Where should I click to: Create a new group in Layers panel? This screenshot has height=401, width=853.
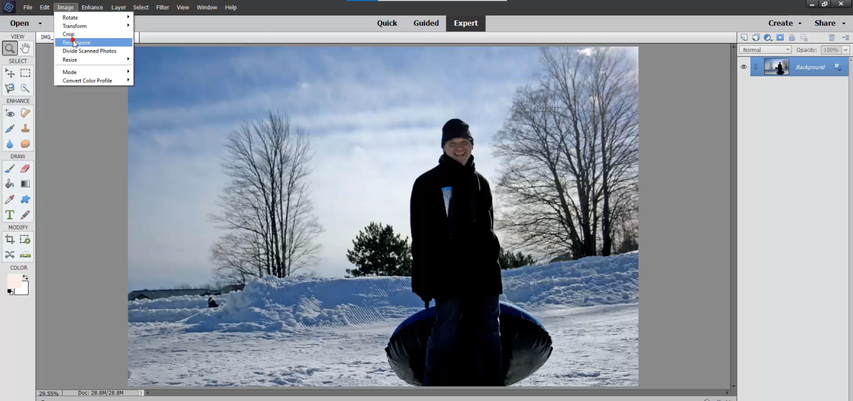(x=756, y=38)
